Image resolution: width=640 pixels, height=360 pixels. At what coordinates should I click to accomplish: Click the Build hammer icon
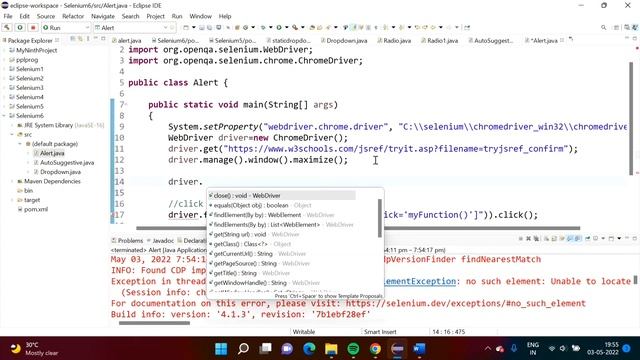[x=7, y=28]
